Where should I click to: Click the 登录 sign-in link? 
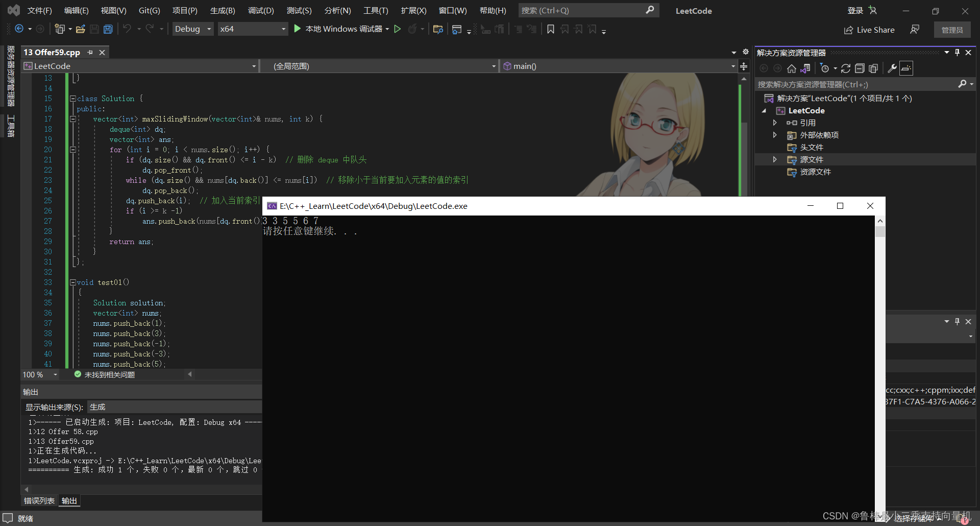click(855, 10)
